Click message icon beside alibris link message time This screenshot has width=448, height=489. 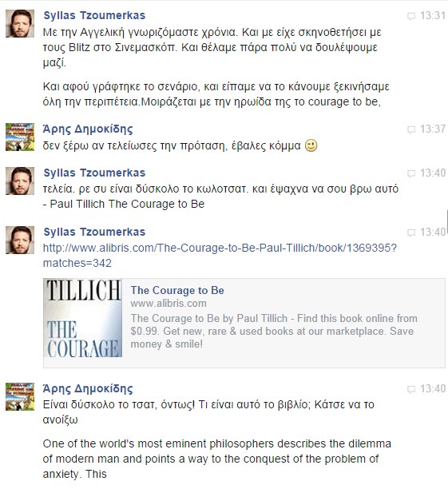411,233
